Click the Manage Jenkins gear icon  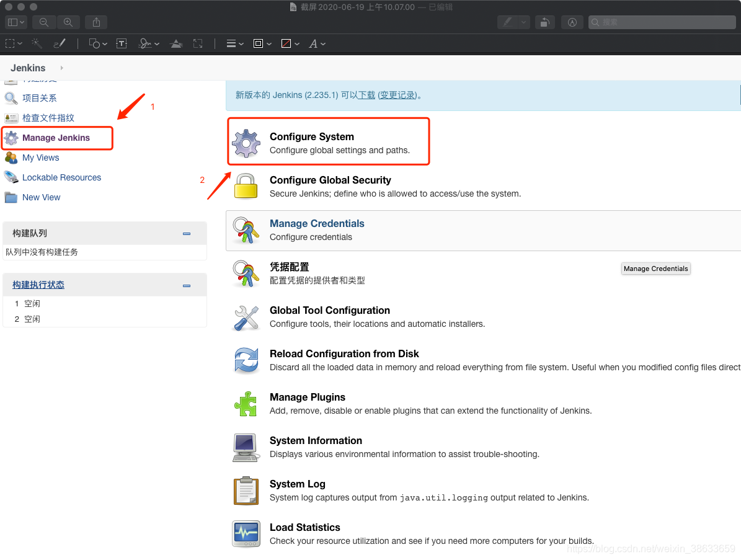[x=11, y=138]
